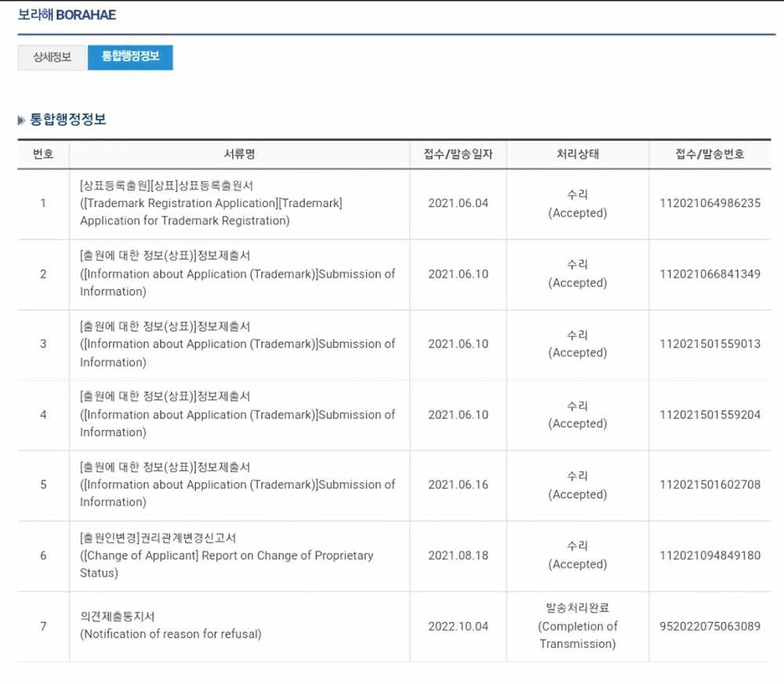Viewport: 784px width, 684px height.
Task: Open the 정보제출서 document in row 4
Action: (238, 414)
